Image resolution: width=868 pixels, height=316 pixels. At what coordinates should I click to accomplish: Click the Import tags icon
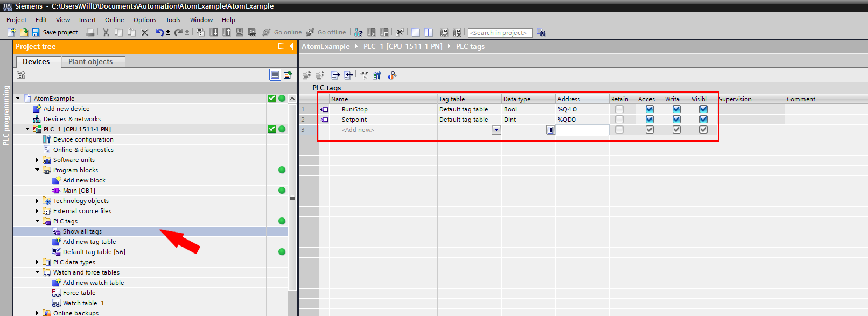pyautogui.click(x=348, y=75)
